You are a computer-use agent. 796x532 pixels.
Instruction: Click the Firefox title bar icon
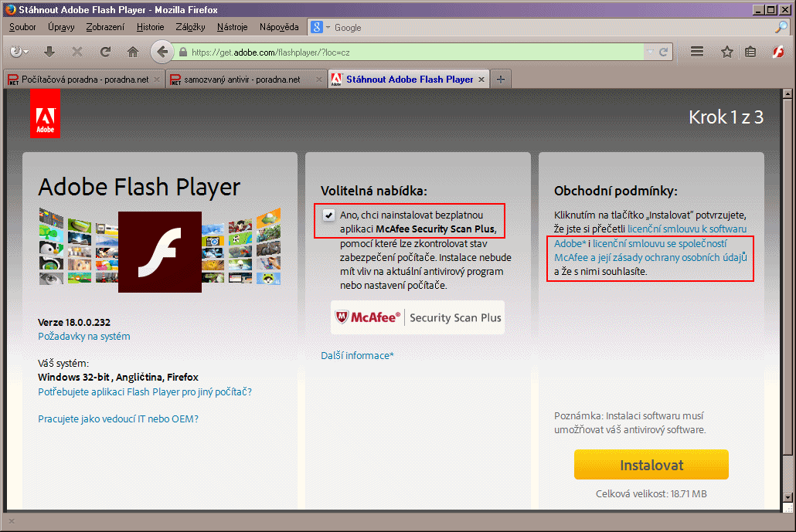click(10, 9)
